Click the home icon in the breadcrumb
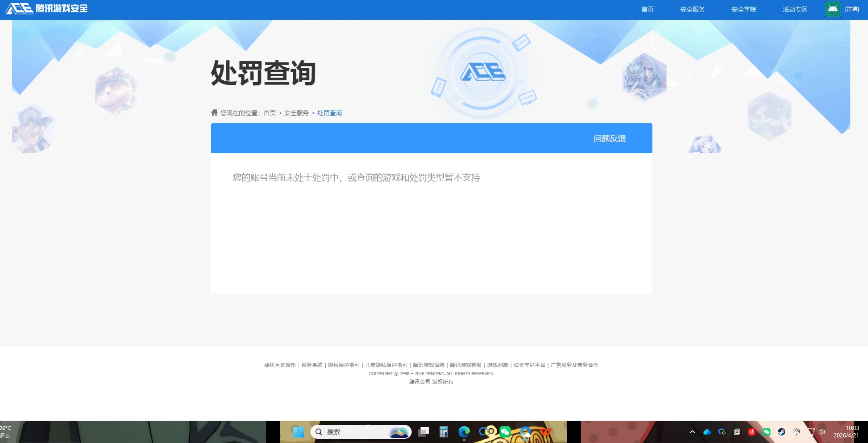The height and width of the screenshot is (443, 868). coord(214,112)
